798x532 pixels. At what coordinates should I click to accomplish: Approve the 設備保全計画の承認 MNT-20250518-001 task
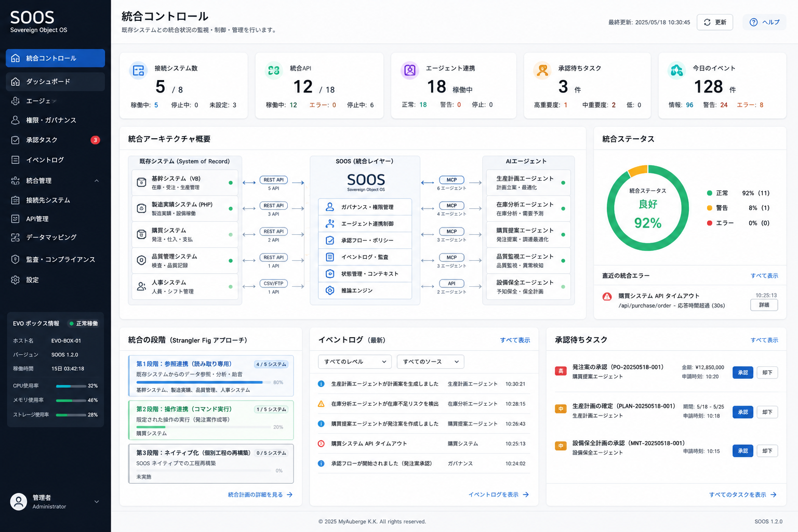[x=742, y=451]
